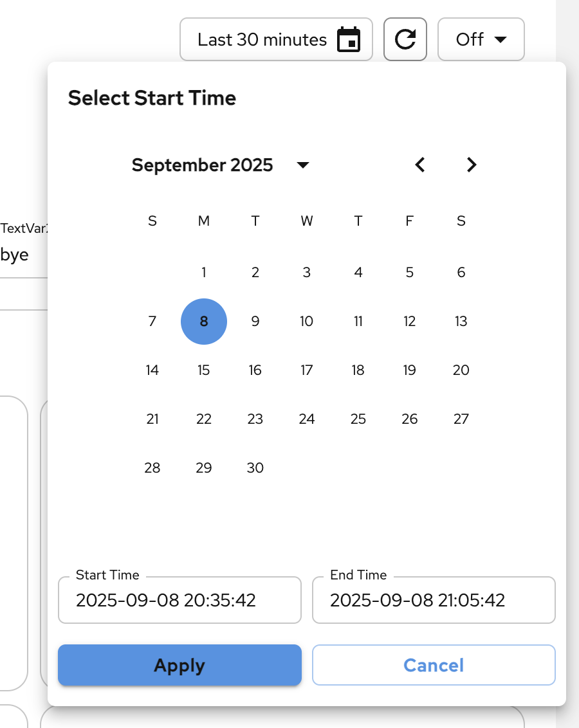Click day 12 in the calendar grid
The image size is (579, 728).
[410, 322]
